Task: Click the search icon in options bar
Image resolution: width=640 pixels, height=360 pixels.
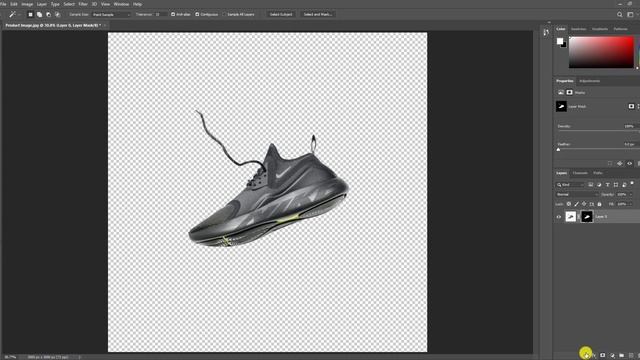Action: click(x=620, y=14)
